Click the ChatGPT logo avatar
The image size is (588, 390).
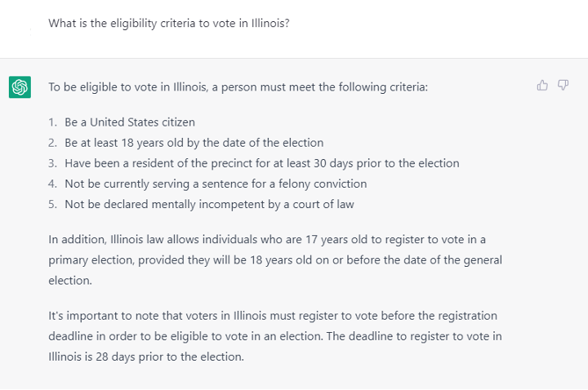(x=20, y=86)
